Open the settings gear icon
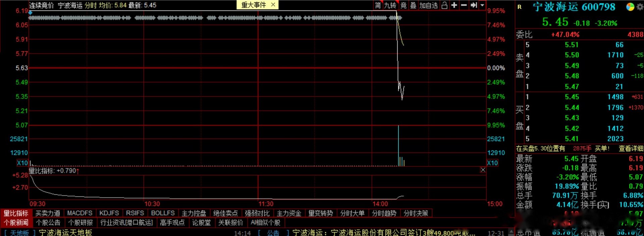Viewport: 644px width, 236px height. point(640,7)
